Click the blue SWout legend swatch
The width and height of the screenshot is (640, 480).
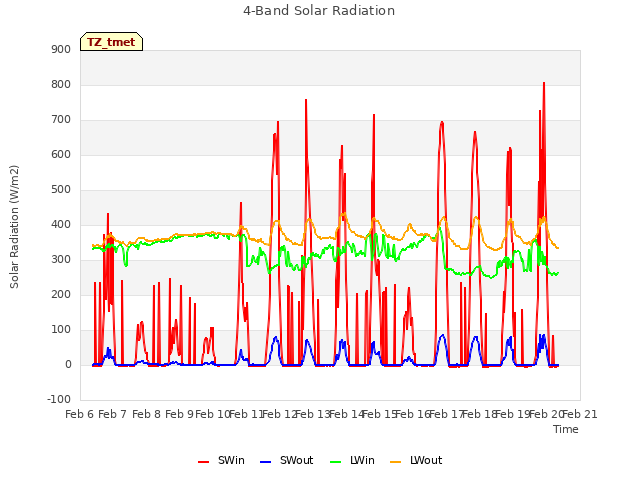click(265, 462)
